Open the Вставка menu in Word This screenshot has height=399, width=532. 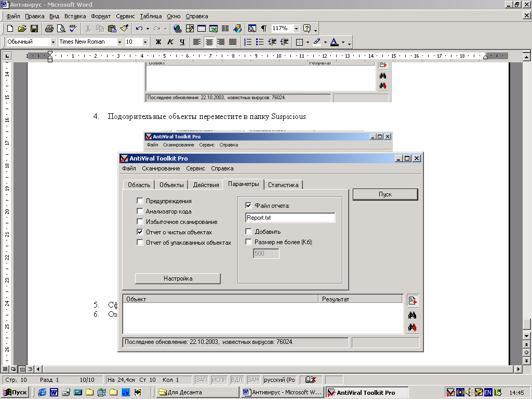[75, 16]
